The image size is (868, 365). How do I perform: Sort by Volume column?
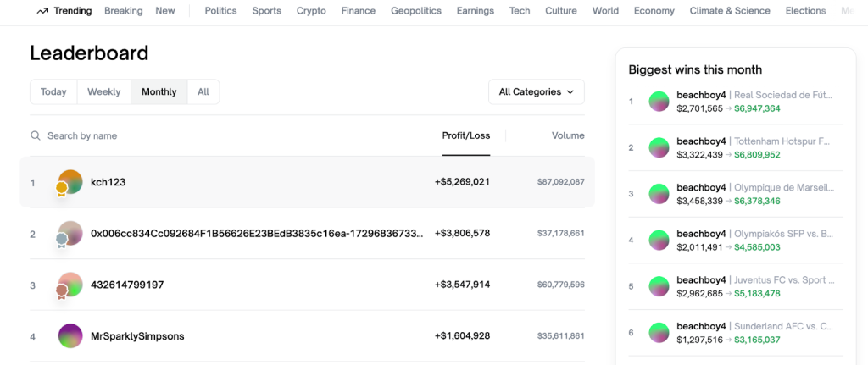568,135
